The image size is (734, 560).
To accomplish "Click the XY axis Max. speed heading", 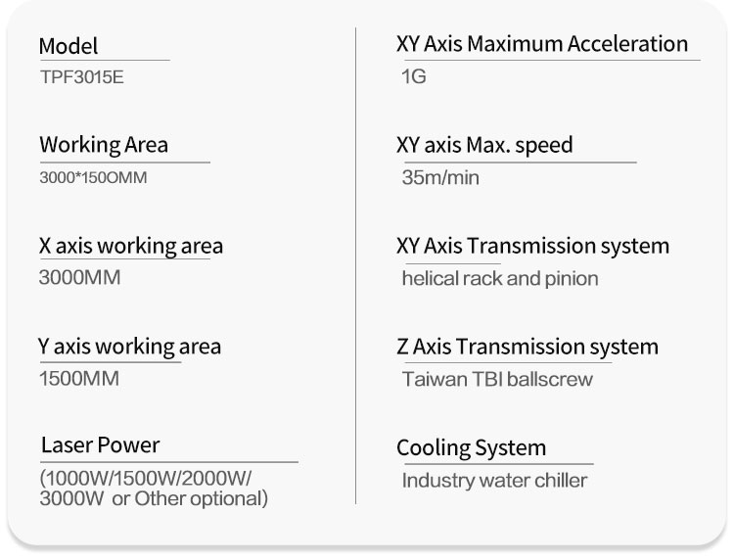I will pos(484,145).
